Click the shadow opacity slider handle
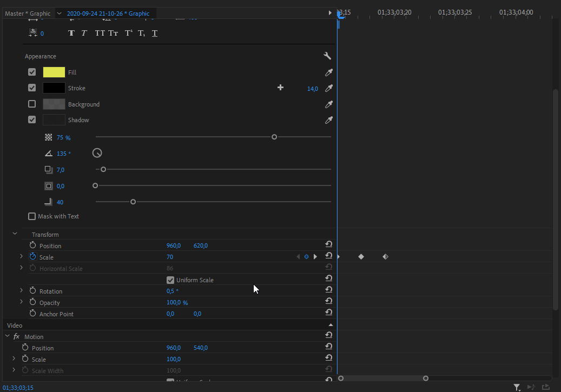561x392 pixels. pyautogui.click(x=274, y=137)
